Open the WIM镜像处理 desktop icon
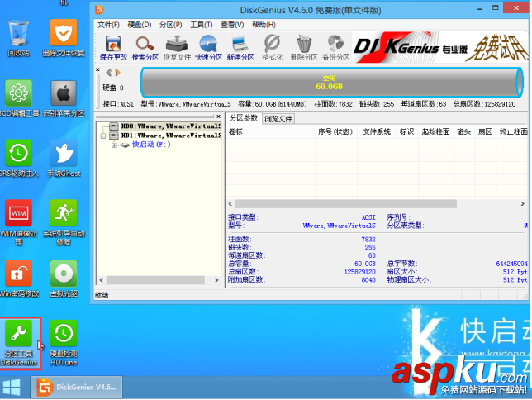Viewport: 532px width, 400px height. 19,223
